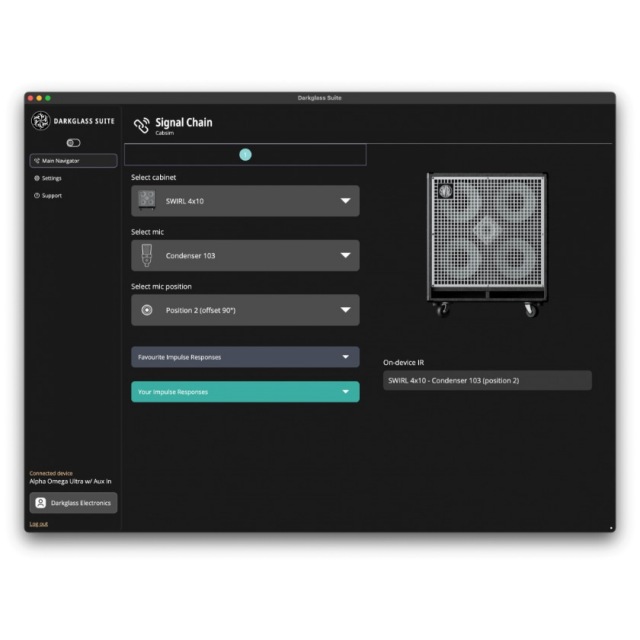Viewport: 640px width, 640px height.
Task: Click the On-device IR label
Action: coord(404,362)
